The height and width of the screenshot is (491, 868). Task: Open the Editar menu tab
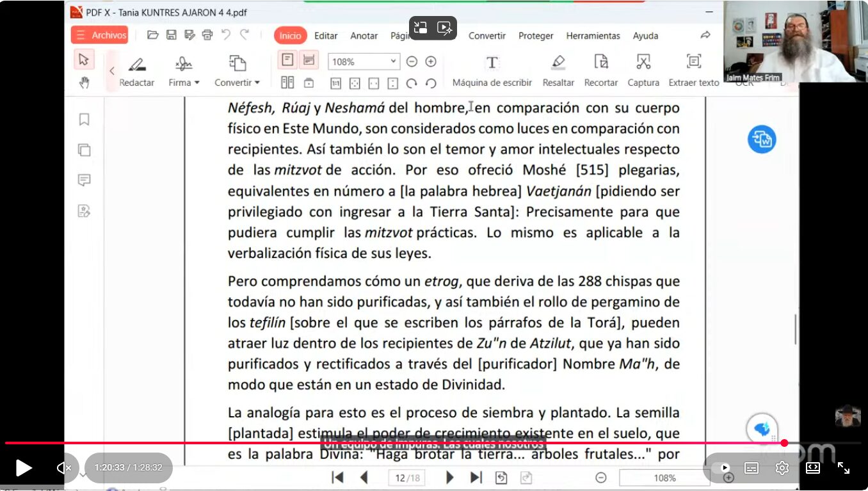(326, 36)
